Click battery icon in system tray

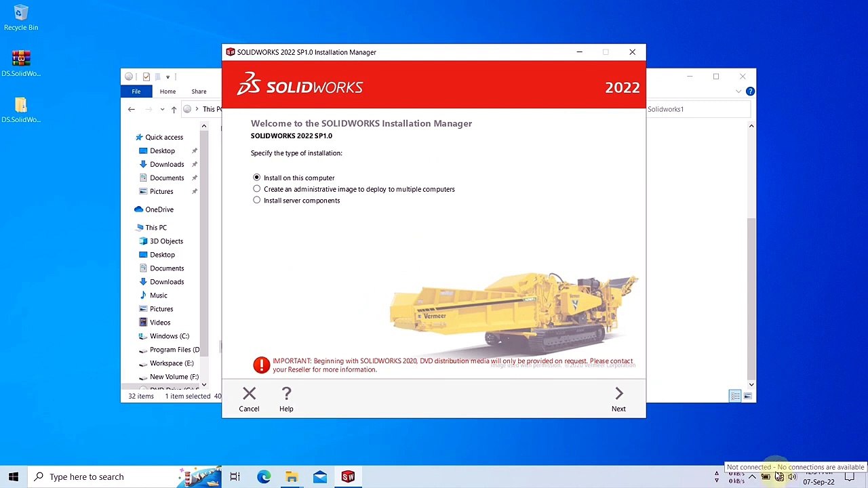[x=766, y=476]
